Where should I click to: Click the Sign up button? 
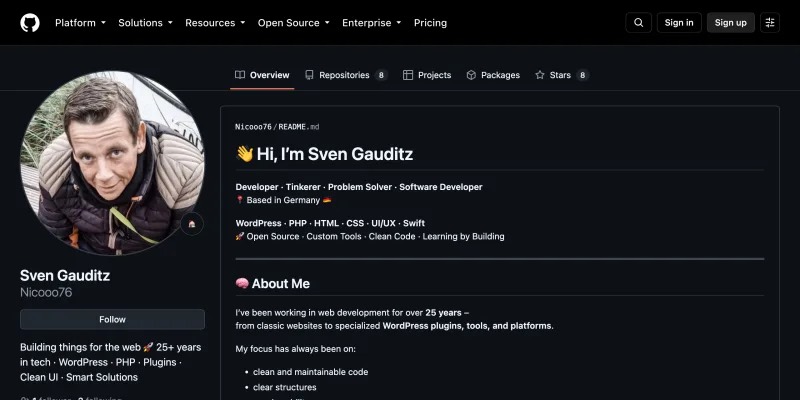[730, 22]
